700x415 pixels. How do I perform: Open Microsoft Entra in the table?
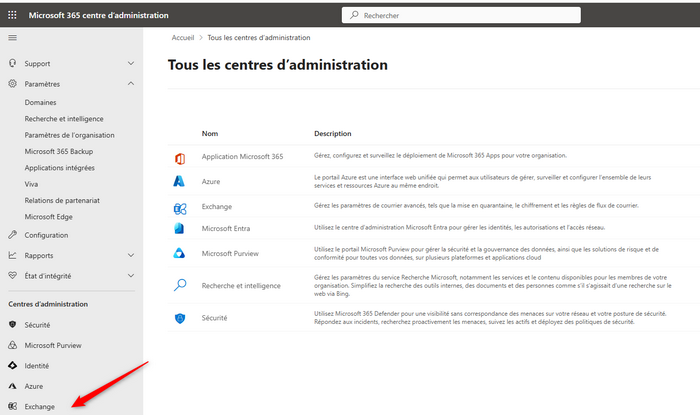(x=226, y=228)
